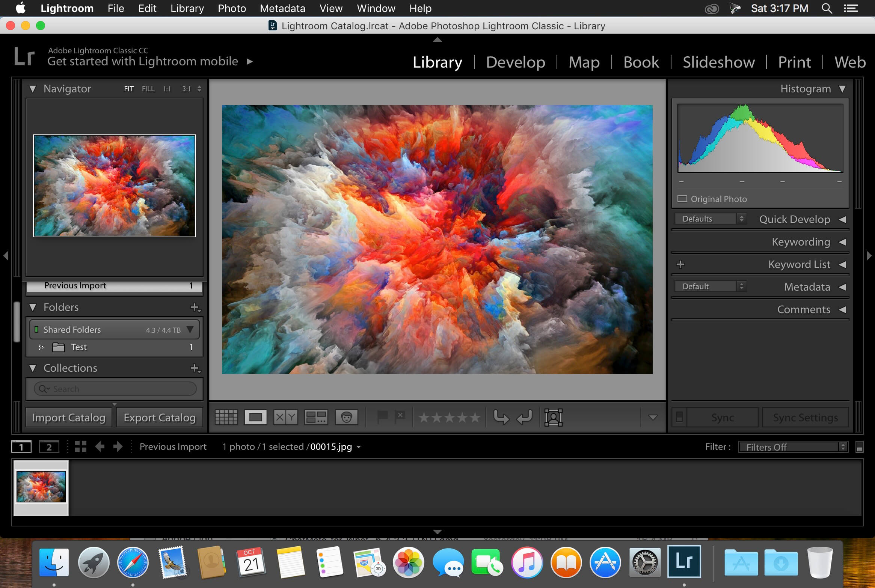The height and width of the screenshot is (588, 875).
Task: Select the Loupe view icon
Action: click(255, 417)
